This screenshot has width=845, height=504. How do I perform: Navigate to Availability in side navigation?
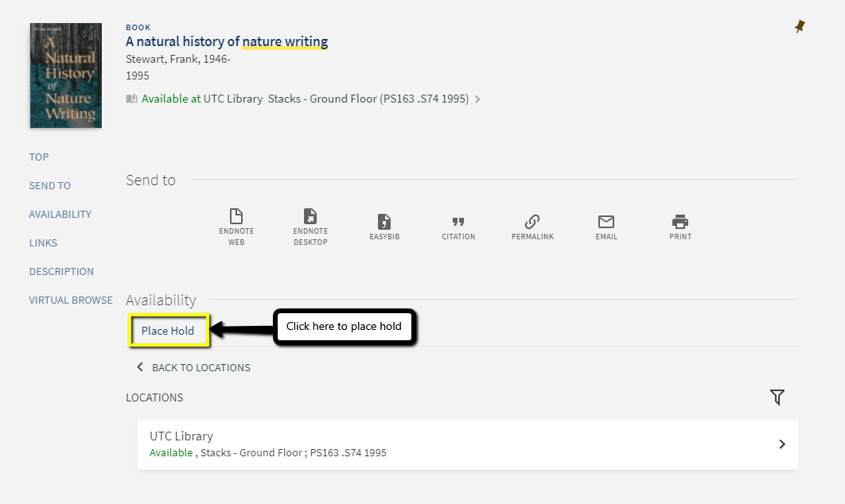60,214
